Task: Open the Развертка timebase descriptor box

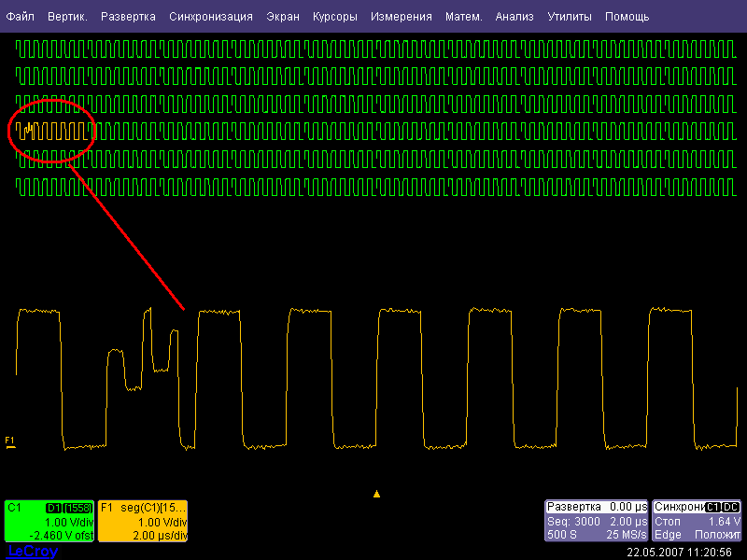Action: (x=596, y=521)
